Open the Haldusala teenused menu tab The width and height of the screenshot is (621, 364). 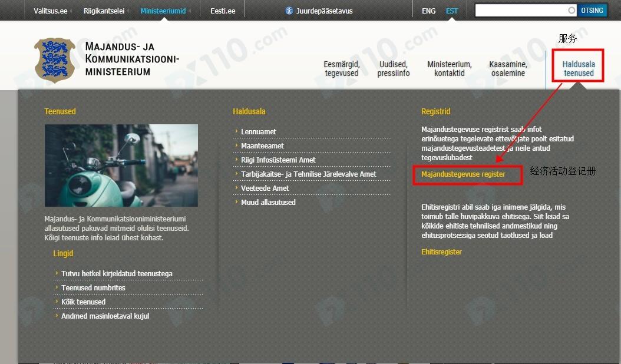578,69
